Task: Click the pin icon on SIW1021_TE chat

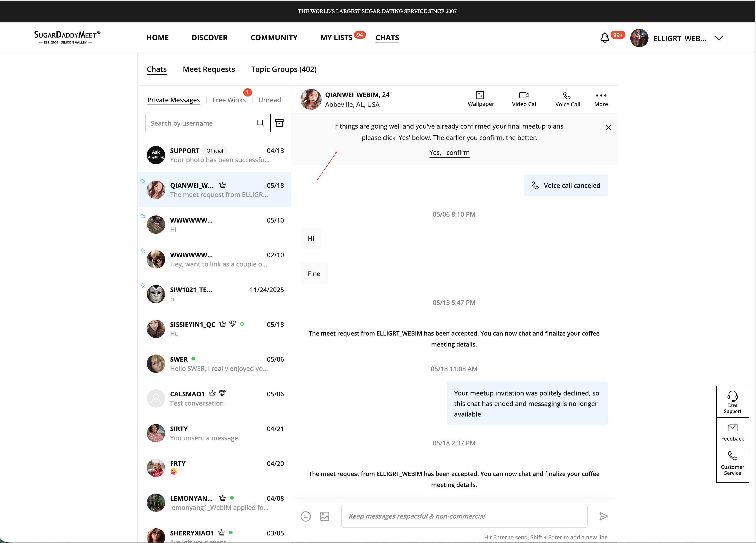Action: tap(143, 286)
